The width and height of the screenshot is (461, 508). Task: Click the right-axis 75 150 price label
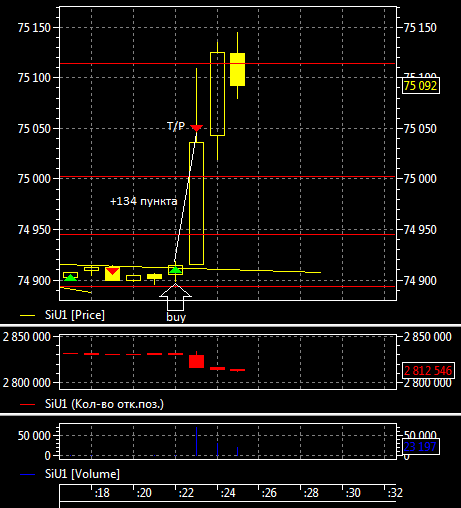coord(420,28)
